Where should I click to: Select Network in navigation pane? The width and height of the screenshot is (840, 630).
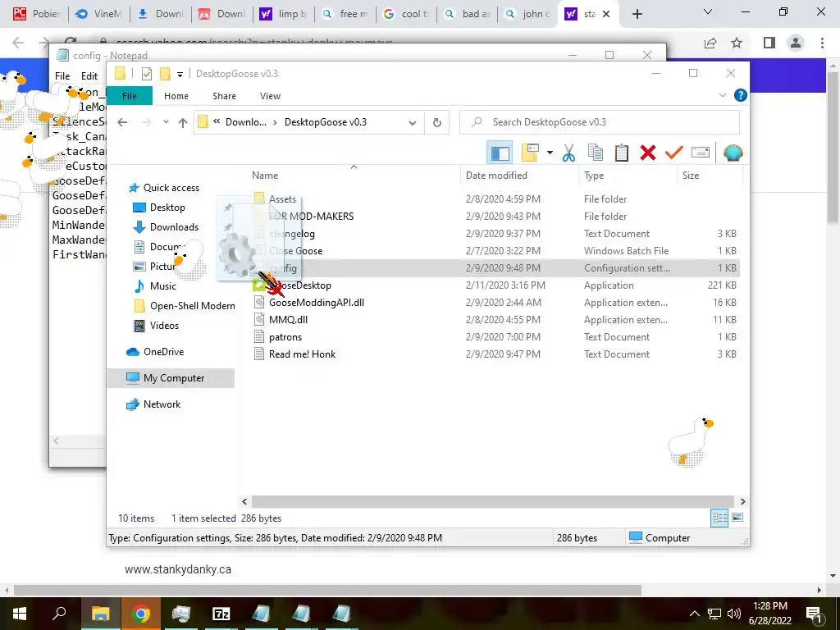[x=162, y=404]
